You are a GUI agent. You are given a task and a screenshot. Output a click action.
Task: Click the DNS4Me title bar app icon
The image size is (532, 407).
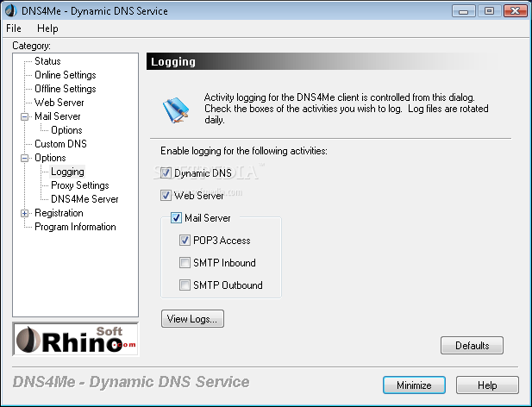coord(10,10)
